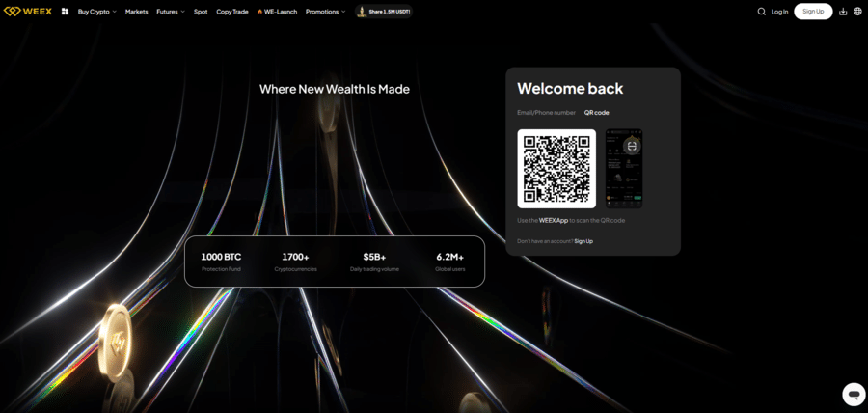
Task: Expand the Futures menu
Action: pyautogui.click(x=171, y=11)
